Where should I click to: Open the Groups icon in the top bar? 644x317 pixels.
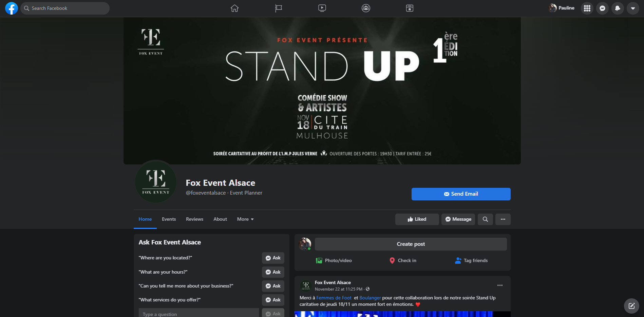tap(366, 8)
